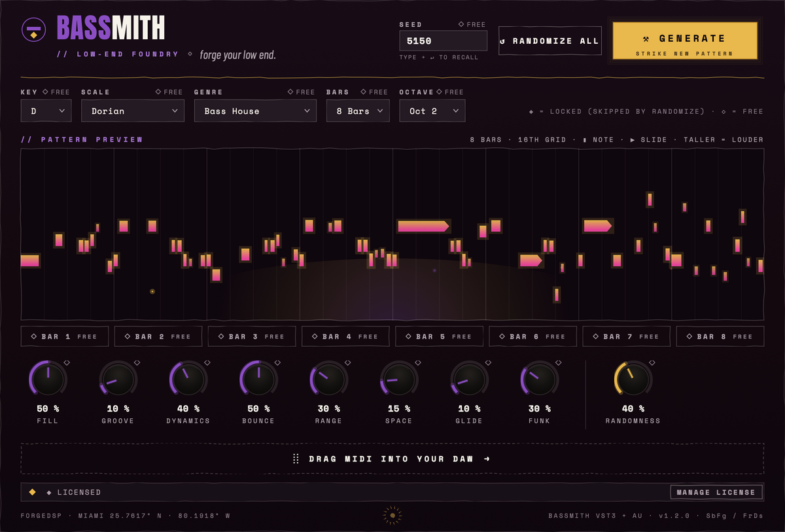Open the Bars dropdown showing 8 Bars
Screen dimensions: 785x532
coord(358,111)
